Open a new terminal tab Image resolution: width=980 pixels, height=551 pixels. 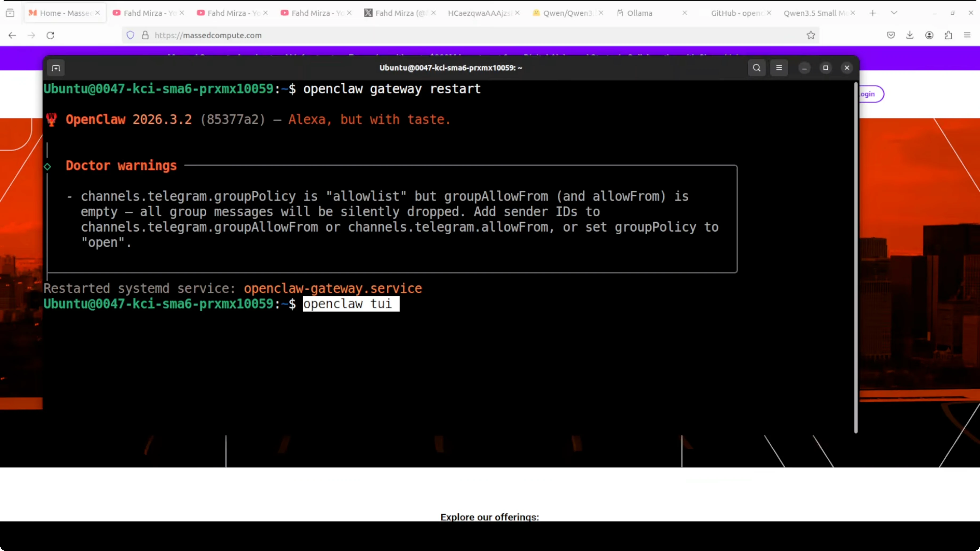click(56, 68)
